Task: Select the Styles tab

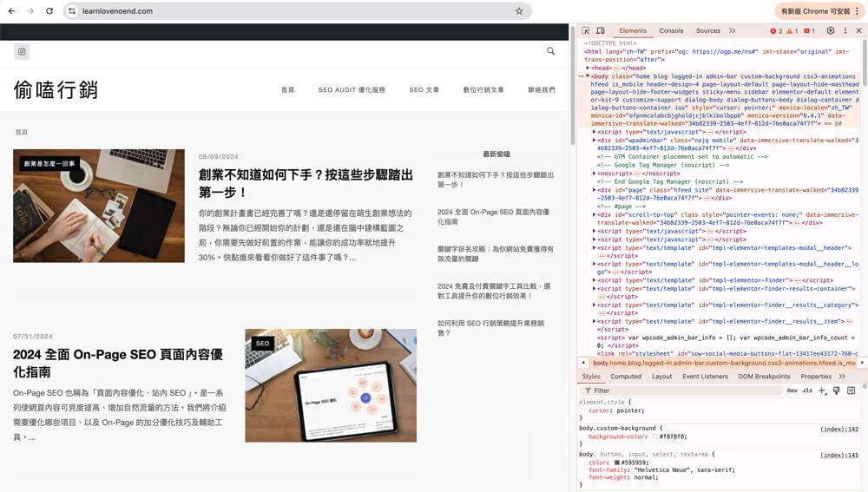Action: click(x=590, y=377)
